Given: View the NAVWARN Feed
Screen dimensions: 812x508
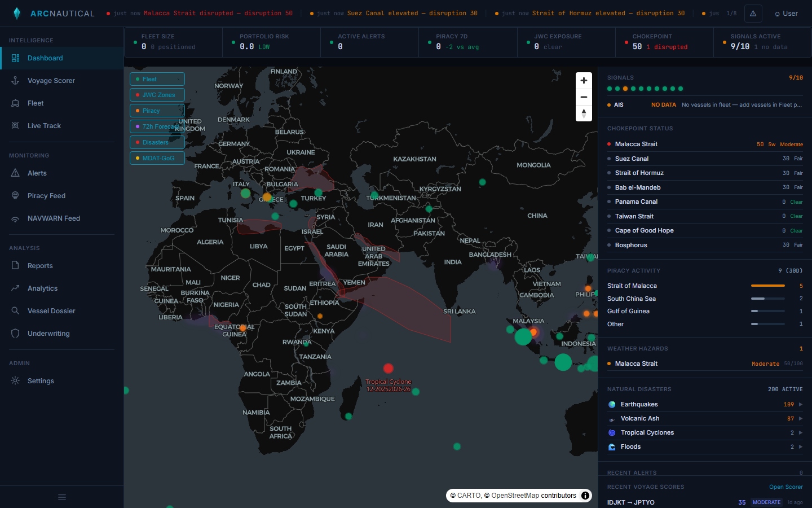Looking at the screenshot, I should pos(54,218).
